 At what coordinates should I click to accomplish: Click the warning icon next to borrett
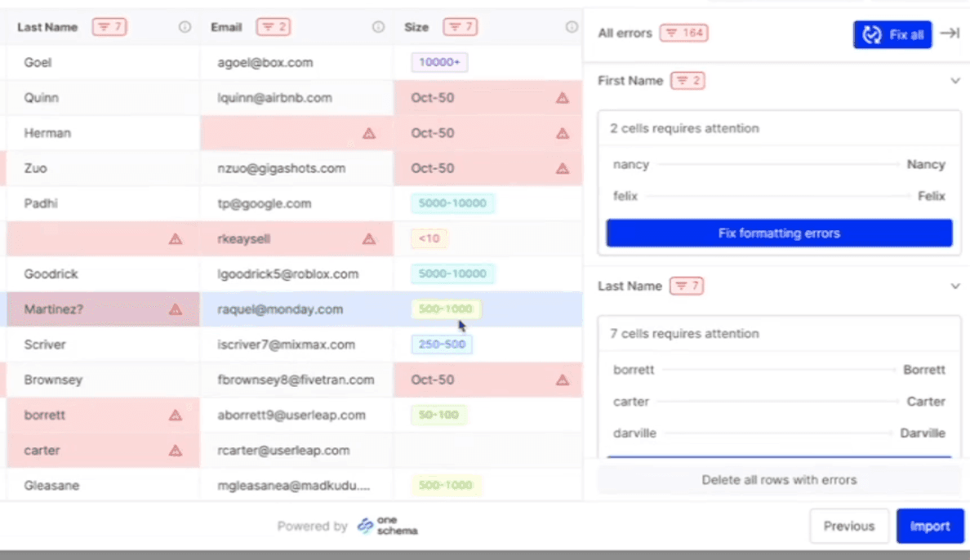click(176, 416)
